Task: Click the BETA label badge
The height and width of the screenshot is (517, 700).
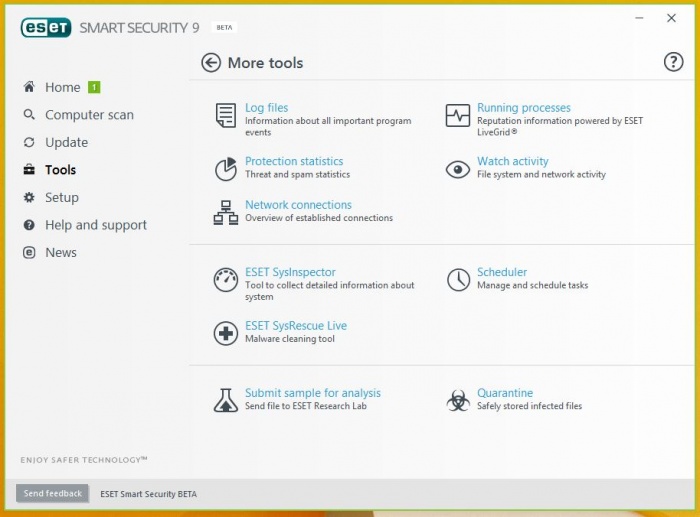Action: (224, 28)
